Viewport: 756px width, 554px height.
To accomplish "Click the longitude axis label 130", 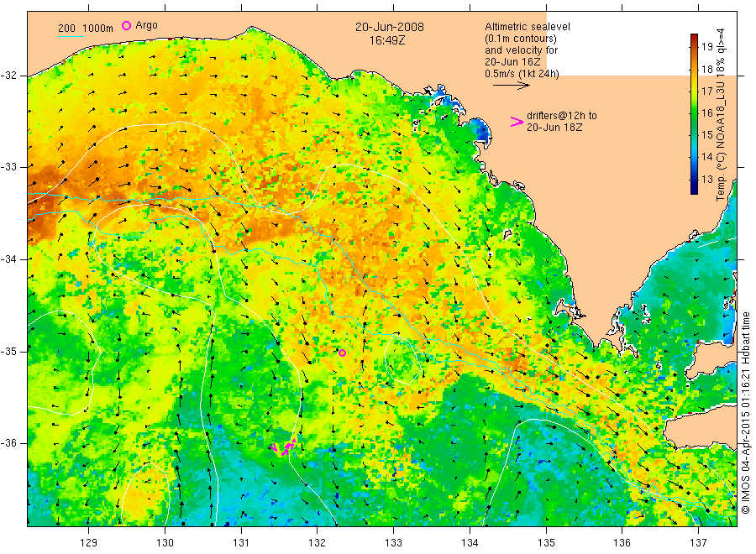I will click(165, 543).
